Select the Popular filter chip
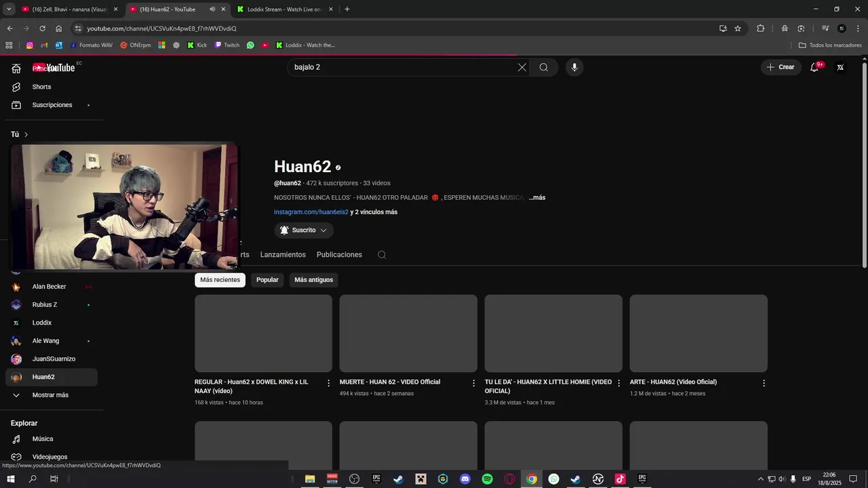 267,280
